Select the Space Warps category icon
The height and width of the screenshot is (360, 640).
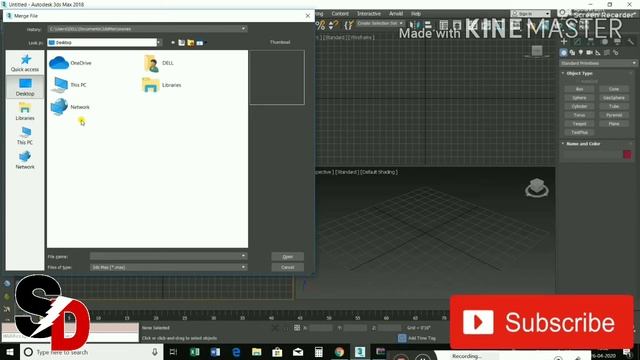point(607,53)
